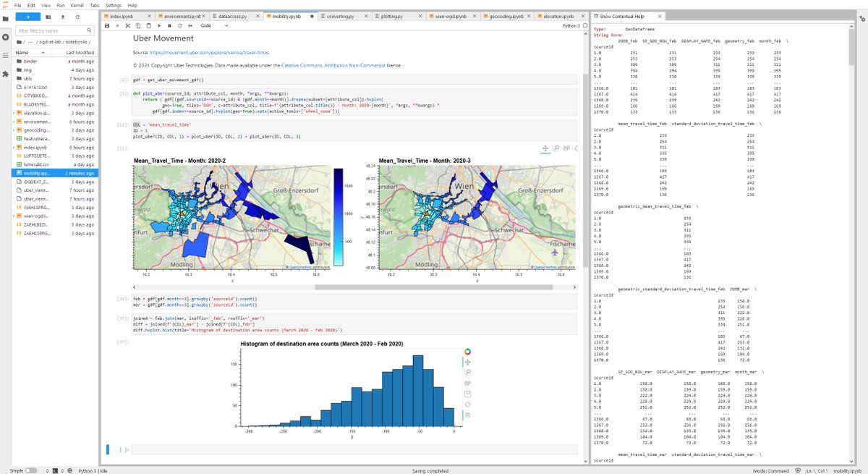The image size is (868, 474).
Task: Copy the selected cells icon
Action: (x=138, y=25)
